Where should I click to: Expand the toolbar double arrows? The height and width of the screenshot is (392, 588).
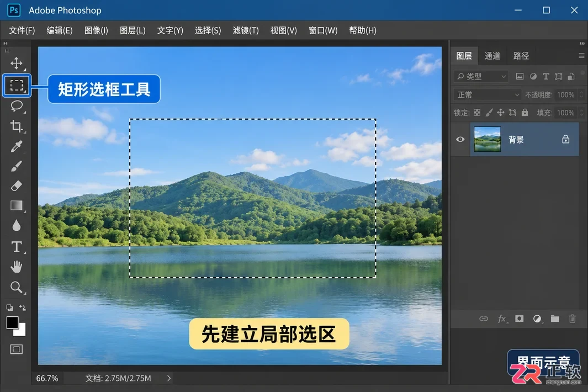6,44
